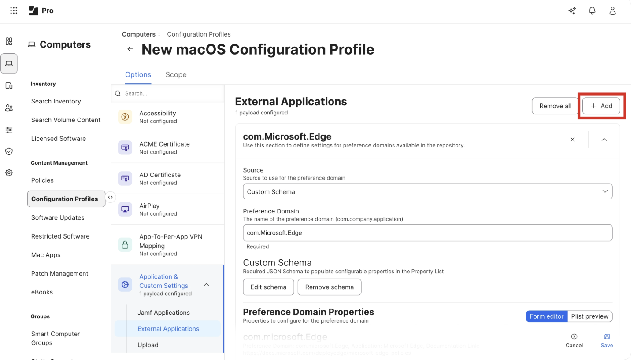Select Jamf Applications in payload list

coord(163,313)
